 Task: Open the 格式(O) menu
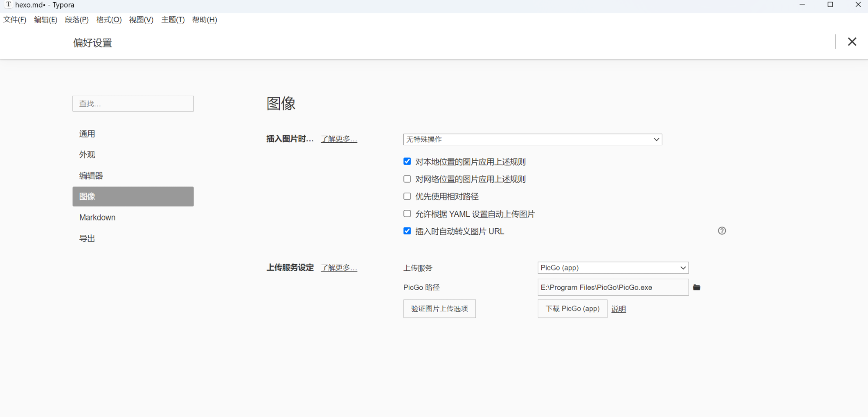coord(109,20)
